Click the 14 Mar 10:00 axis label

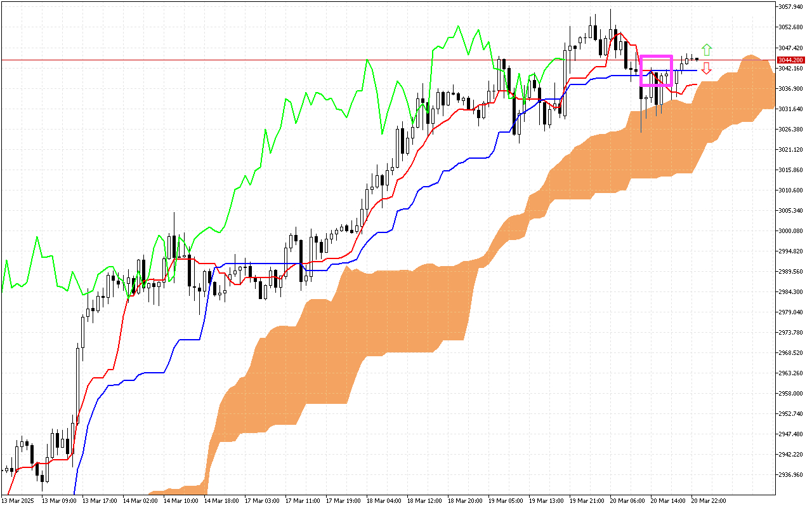point(180,501)
